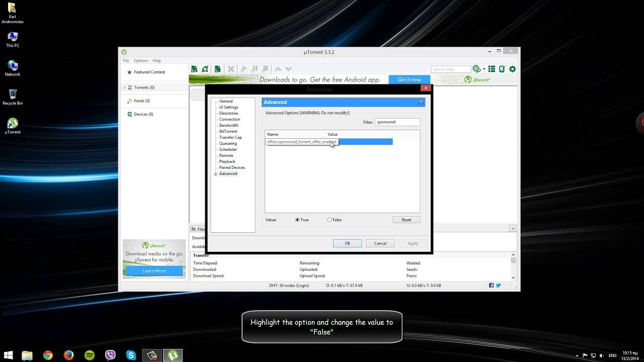Screen dimensions: 644x362
Task: Toggle the detailed list view icon
Action: [x=492, y=69]
